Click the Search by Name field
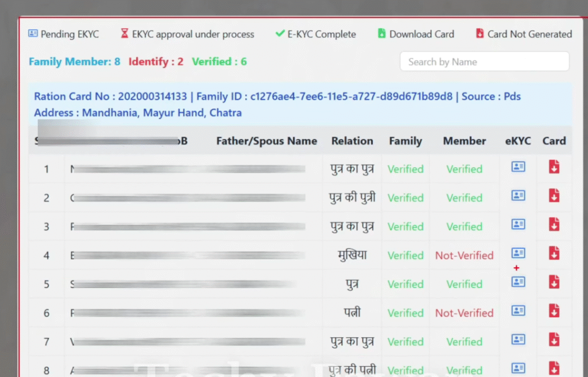 (x=484, y=62)
